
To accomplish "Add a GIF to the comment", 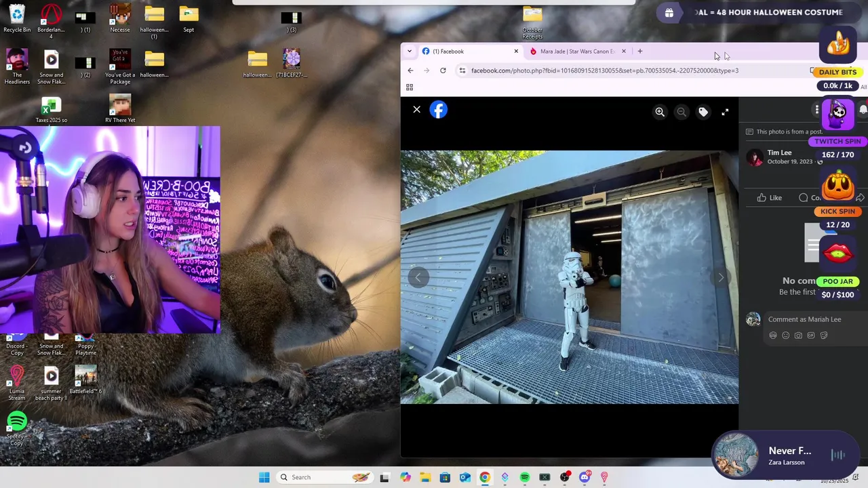I will pos(811,335).
